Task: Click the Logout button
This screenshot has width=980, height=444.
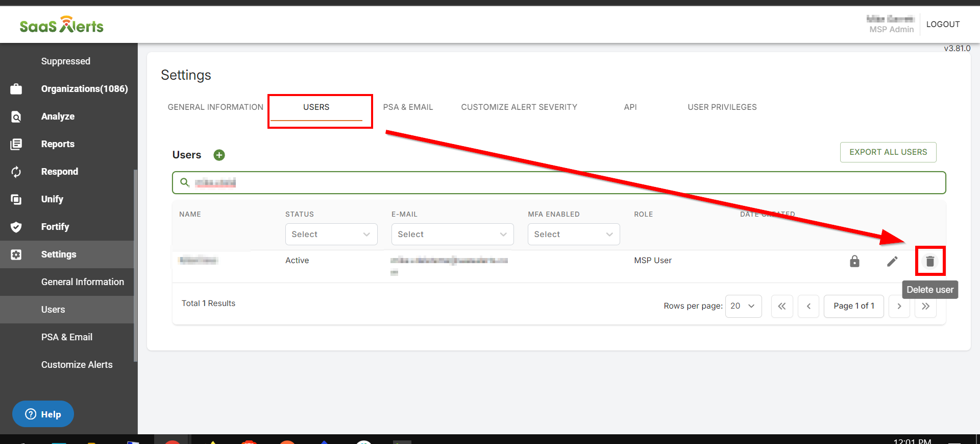Action: (943, 25)
